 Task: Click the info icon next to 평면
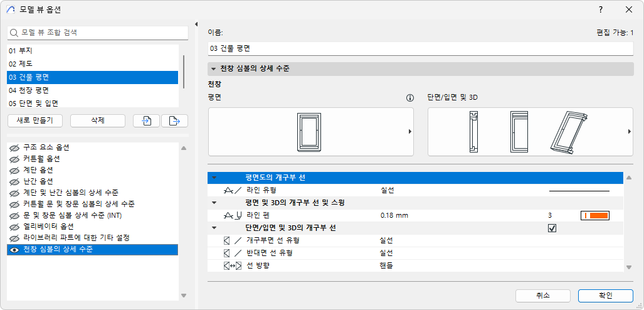409,98
